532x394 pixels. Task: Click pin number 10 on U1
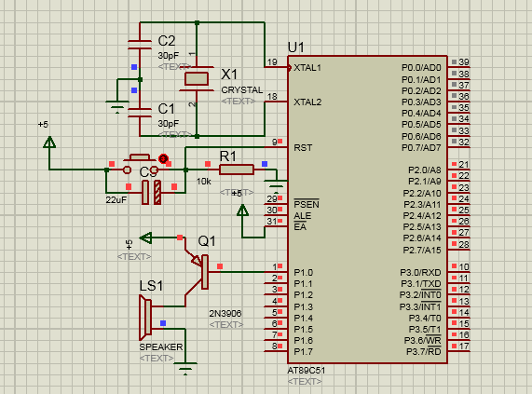pos(464,266)
